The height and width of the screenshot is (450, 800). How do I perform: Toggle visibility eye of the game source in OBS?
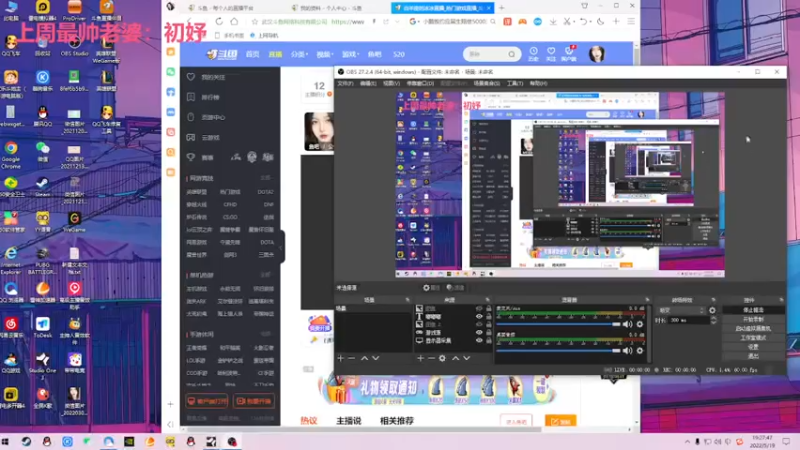pyautogui.click(x=479, y=332)
